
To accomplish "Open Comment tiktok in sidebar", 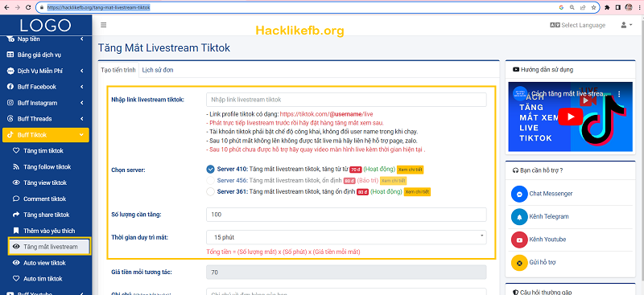I will [x=46, y=199].
